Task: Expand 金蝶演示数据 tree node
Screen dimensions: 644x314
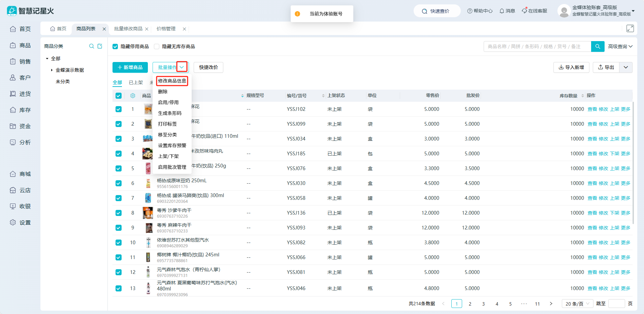Action: 52,70
